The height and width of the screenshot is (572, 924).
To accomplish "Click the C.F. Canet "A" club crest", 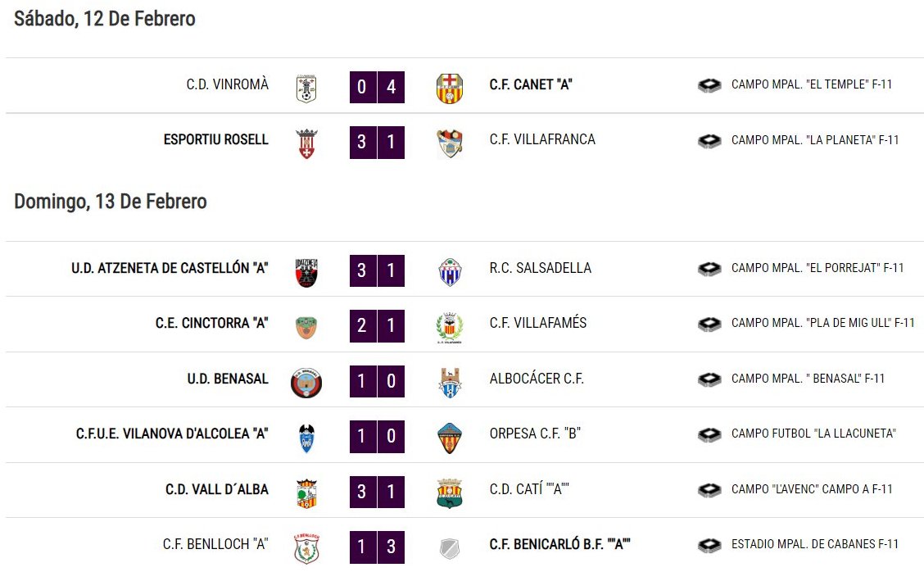I will [x=450, y=89].
